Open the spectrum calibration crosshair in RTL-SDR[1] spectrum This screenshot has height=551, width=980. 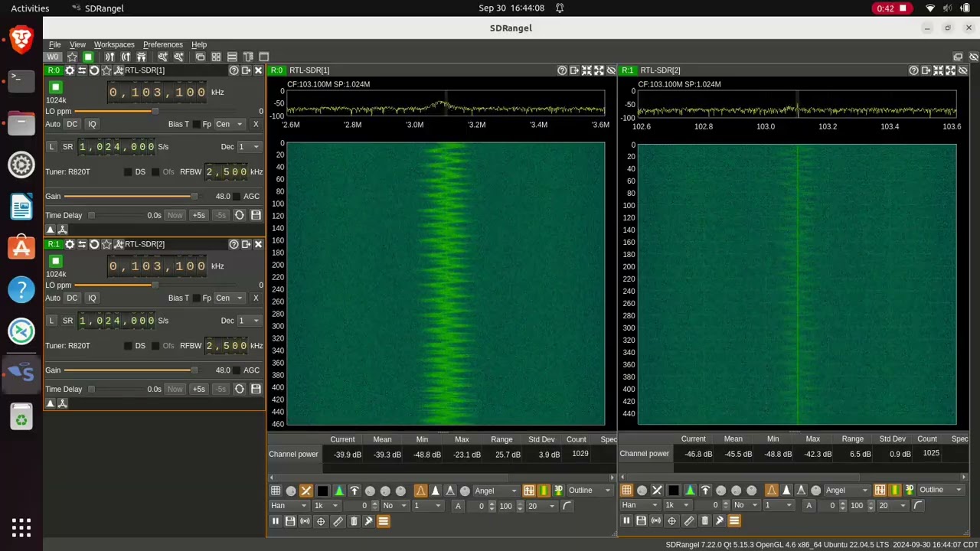[321, 521]
